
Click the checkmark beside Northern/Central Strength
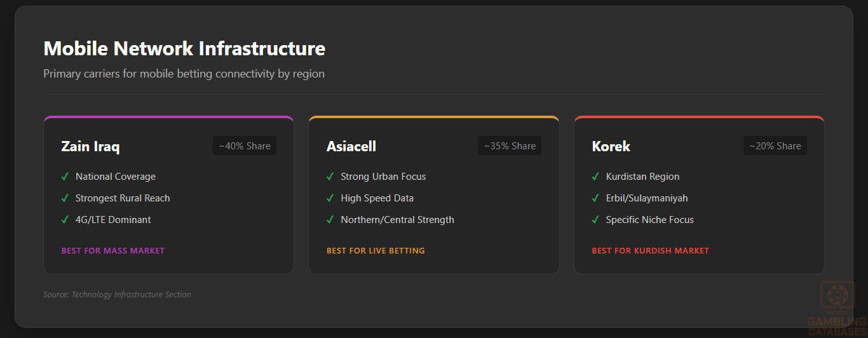pos(330,220)
